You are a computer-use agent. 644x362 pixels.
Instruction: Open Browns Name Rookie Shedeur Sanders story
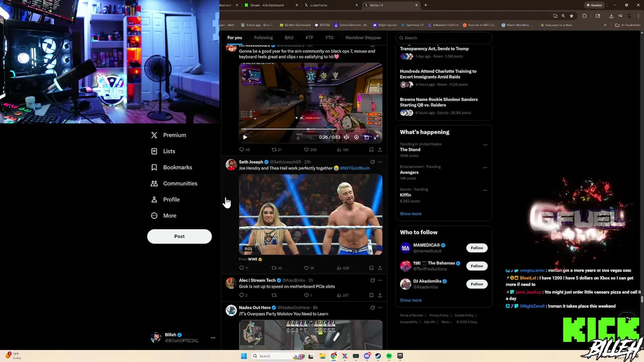click(439, 102)
